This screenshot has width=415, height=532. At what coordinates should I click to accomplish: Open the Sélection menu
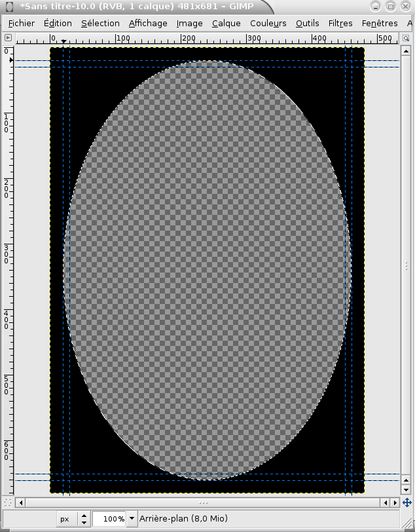[x=100, y=23]
